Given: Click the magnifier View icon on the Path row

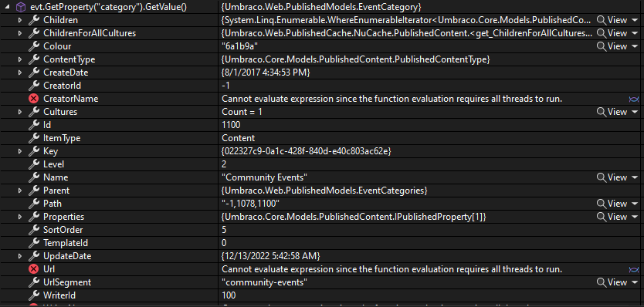Looking at the screenshot, I should coord(602,204).
